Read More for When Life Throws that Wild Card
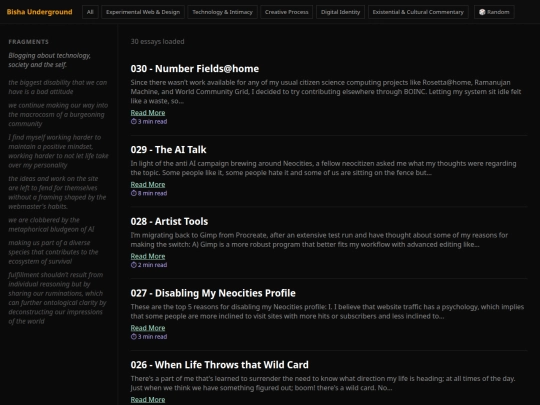540x405 pixels. click(148, 399)
